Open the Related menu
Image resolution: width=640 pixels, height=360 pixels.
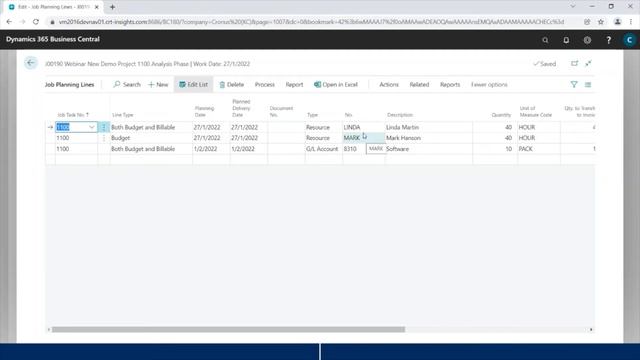(x=419, y=84)
